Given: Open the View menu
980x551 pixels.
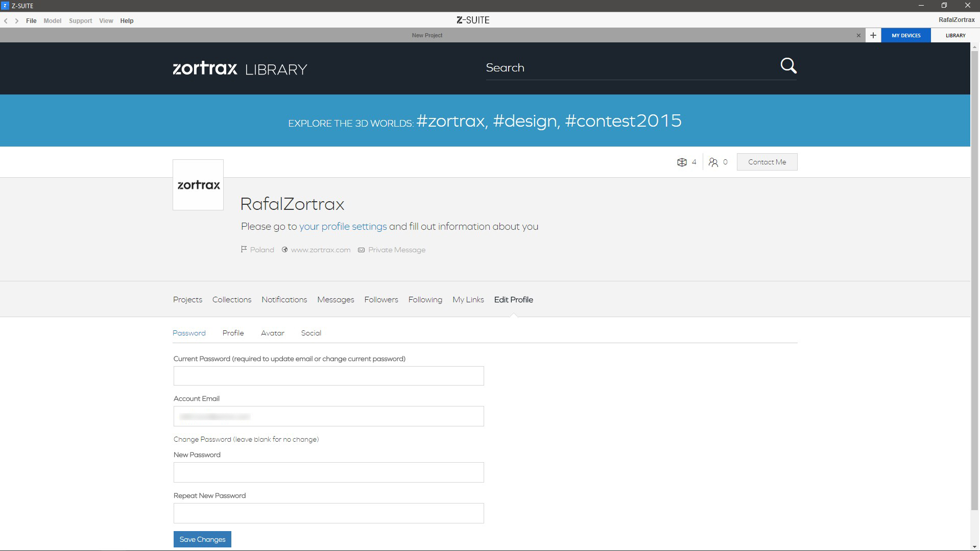Looking at the screenshot, I should (106, 21).
